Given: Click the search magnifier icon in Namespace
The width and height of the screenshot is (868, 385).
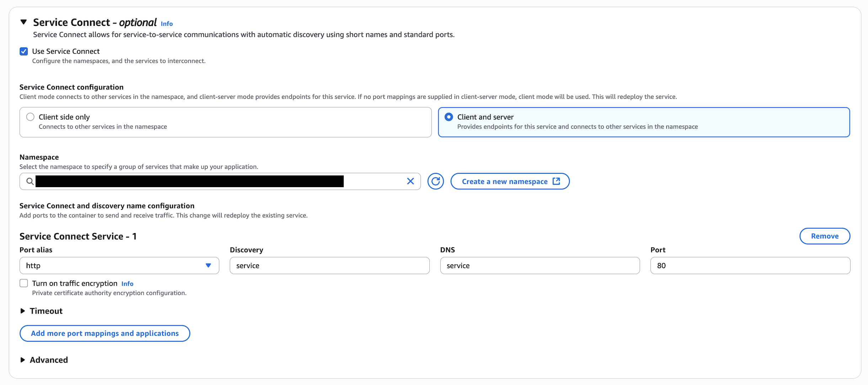Looking at the screenshot, I should coord(30,181).
